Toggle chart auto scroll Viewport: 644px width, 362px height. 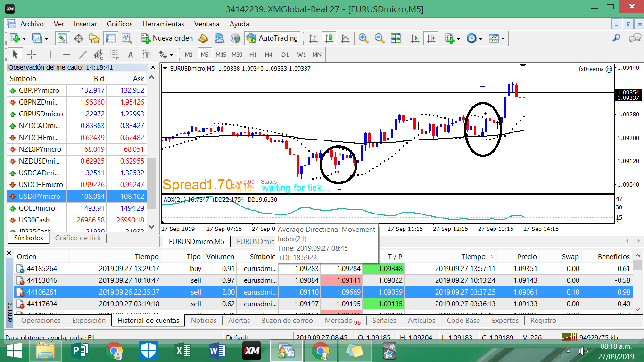click(x=415, y=38)
